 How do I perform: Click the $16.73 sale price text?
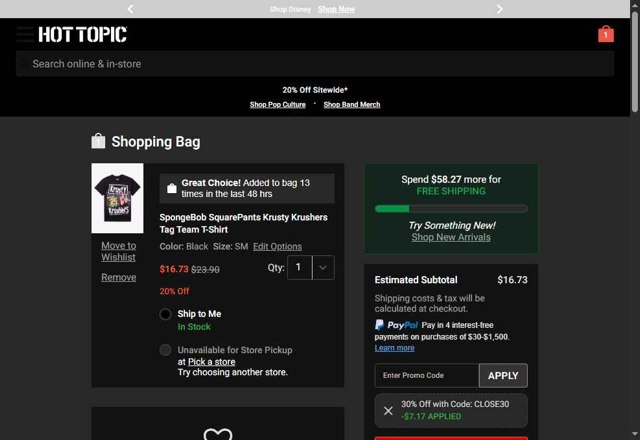pos(174,269)
